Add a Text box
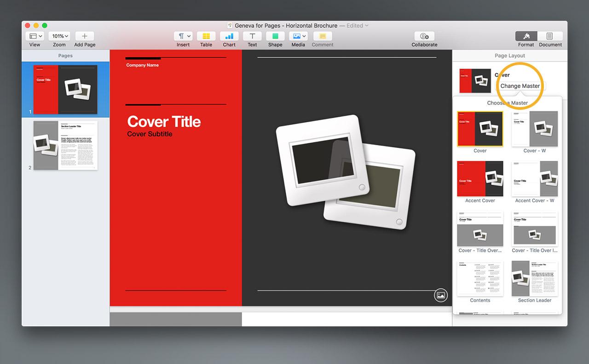This screenshot has height=364, width=589. click(252, 36)
